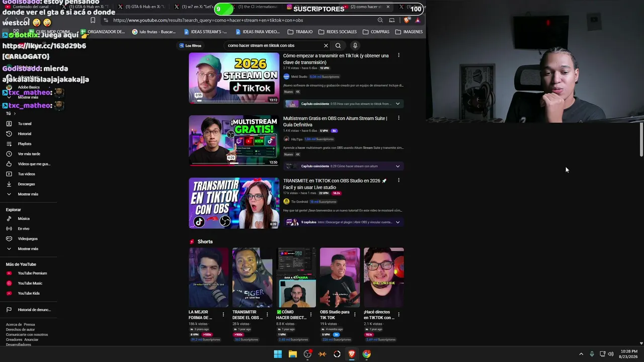
Task: Expand chapter match on Cómo empezar a transmitir video
Action: 397,104
